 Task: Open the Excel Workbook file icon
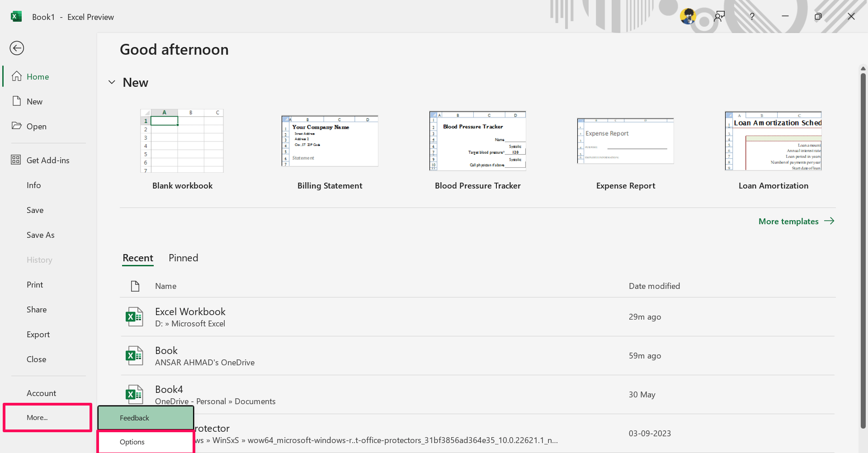coord(134,317)
